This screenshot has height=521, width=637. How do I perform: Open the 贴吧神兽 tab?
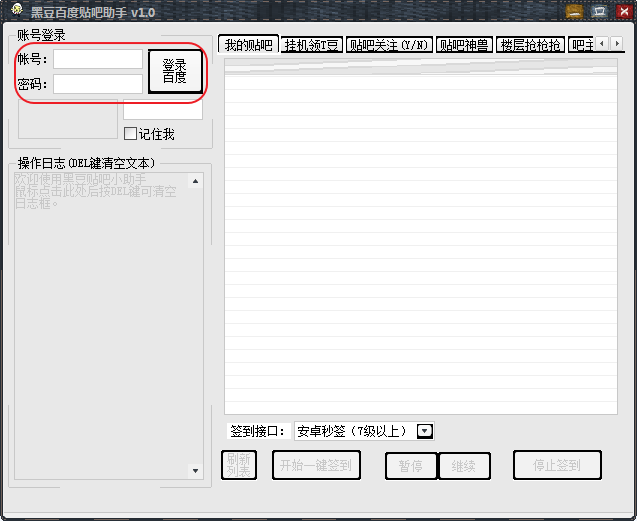pos(464,45)
